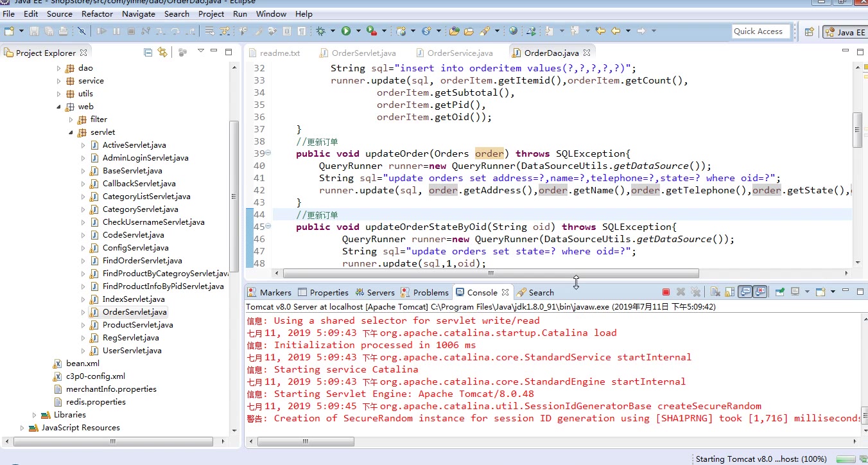The image size is (868, 465).
Task: Click the Skip All Breakpoints icon
Action: click(82, 31)
